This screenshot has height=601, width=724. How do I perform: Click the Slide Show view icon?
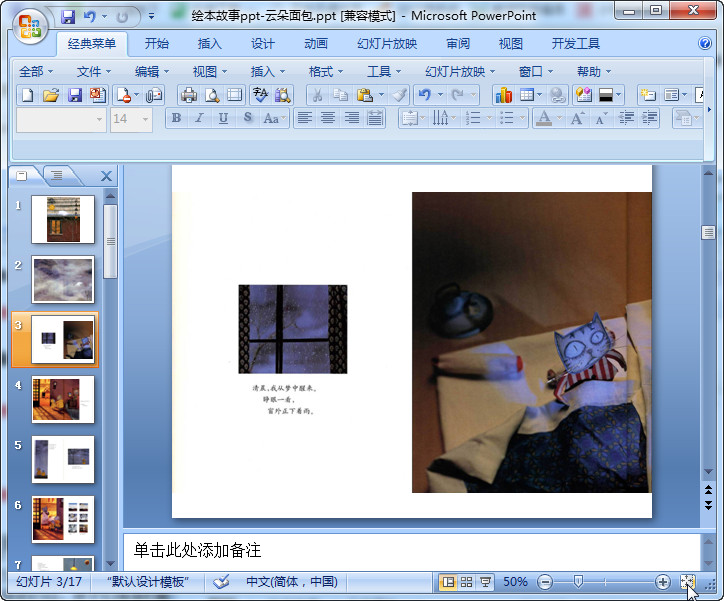(x=485, y=582)
